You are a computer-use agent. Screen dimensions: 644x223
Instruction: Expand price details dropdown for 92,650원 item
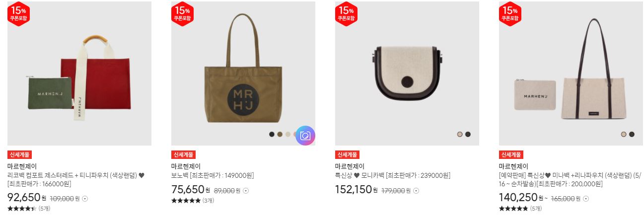click(84, 199)
